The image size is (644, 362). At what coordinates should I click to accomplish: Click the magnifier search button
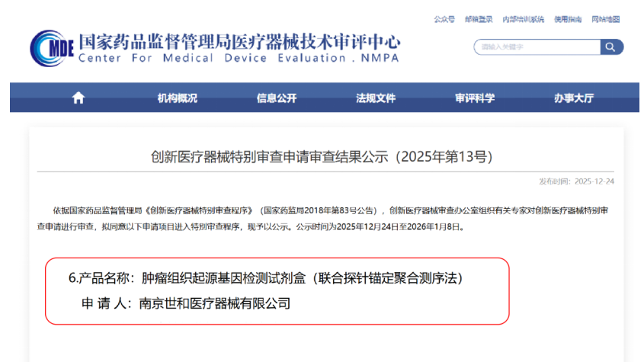(x=611, y=47)
